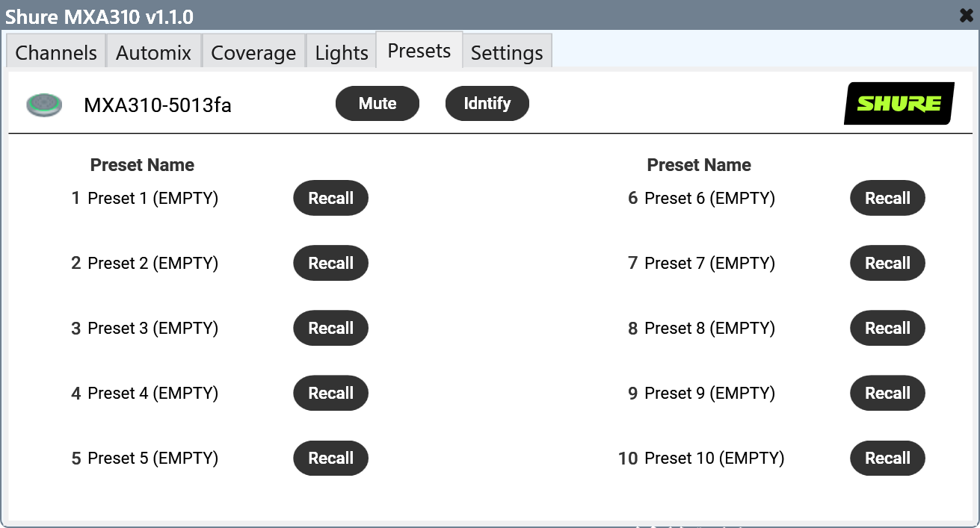Recall Preset 6
This screenshot has width=980, height=528.
[x=888, y=198]
